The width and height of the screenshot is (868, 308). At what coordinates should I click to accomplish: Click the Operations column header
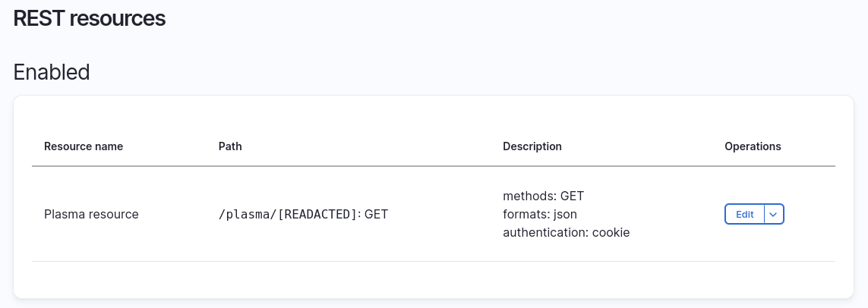pyautogui.click(x=753, y=146)
